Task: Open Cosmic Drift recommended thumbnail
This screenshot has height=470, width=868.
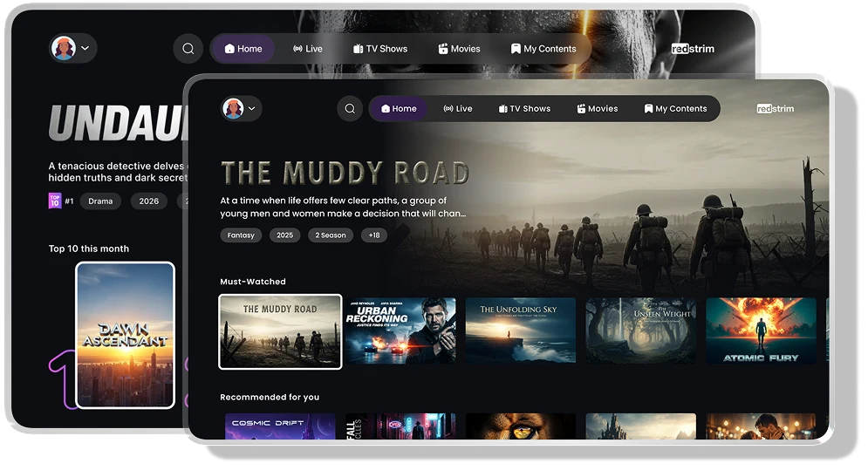Action: tap(280, 426)
